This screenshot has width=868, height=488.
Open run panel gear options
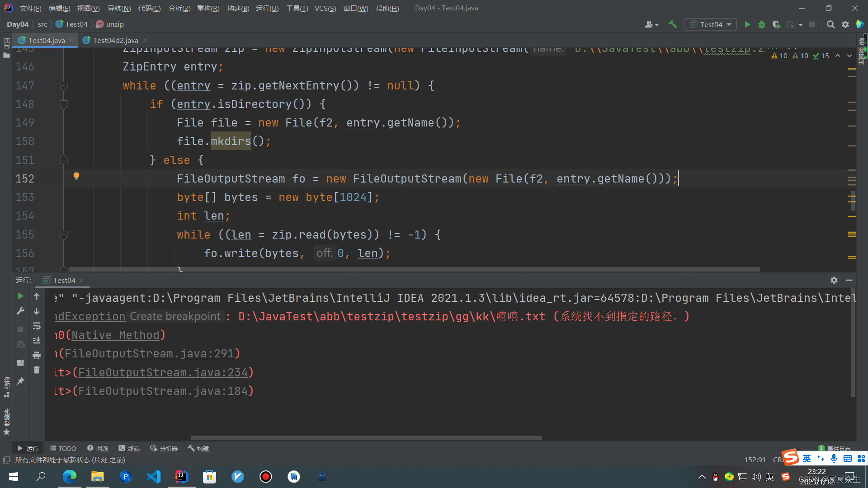(x=834, y=280)
